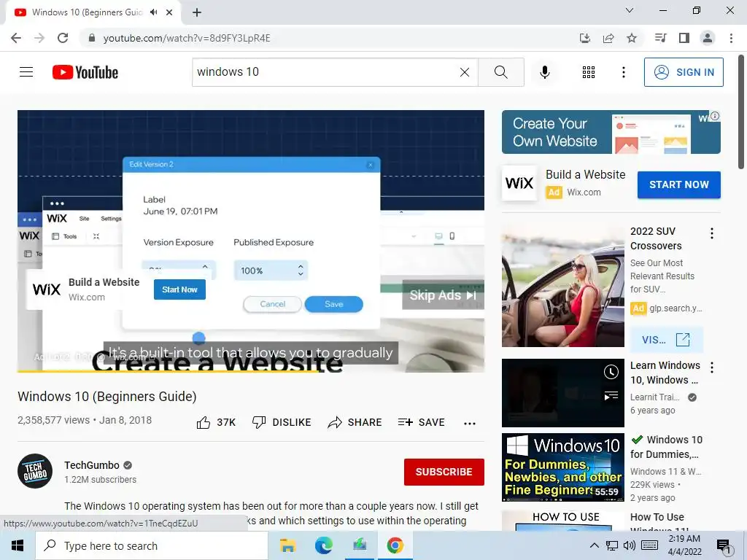
Task: Click the install app icon in address bar
Action: pos(585,38)
